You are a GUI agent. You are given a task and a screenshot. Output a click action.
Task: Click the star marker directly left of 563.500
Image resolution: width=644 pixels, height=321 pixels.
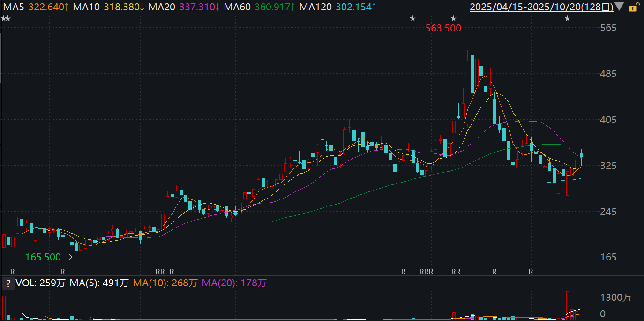pyautogui.click(x=412, y=18)
